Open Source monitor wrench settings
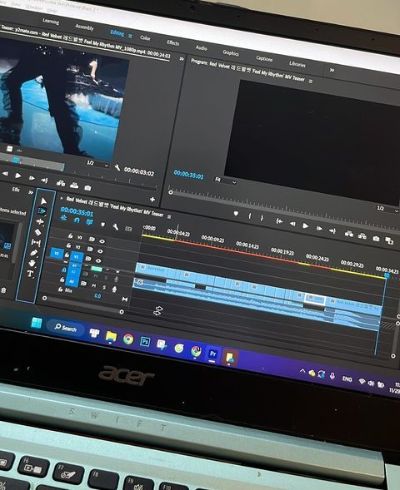 pos(117,168)
